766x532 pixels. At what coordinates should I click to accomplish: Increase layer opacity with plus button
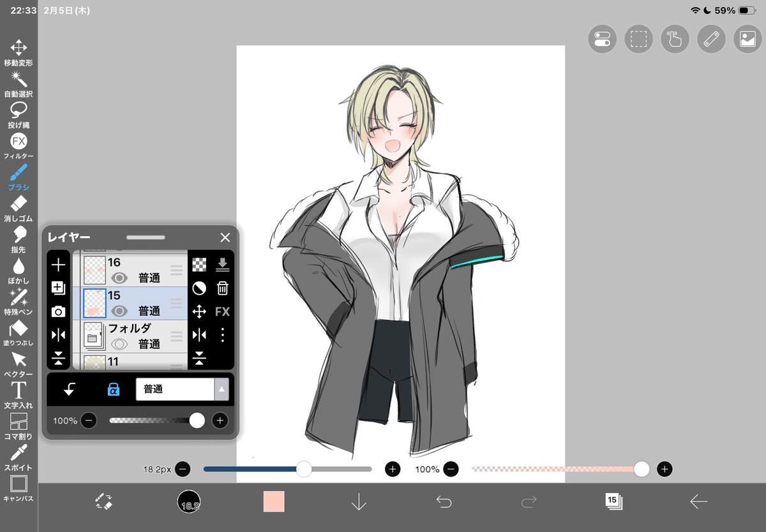pos(220,420)
